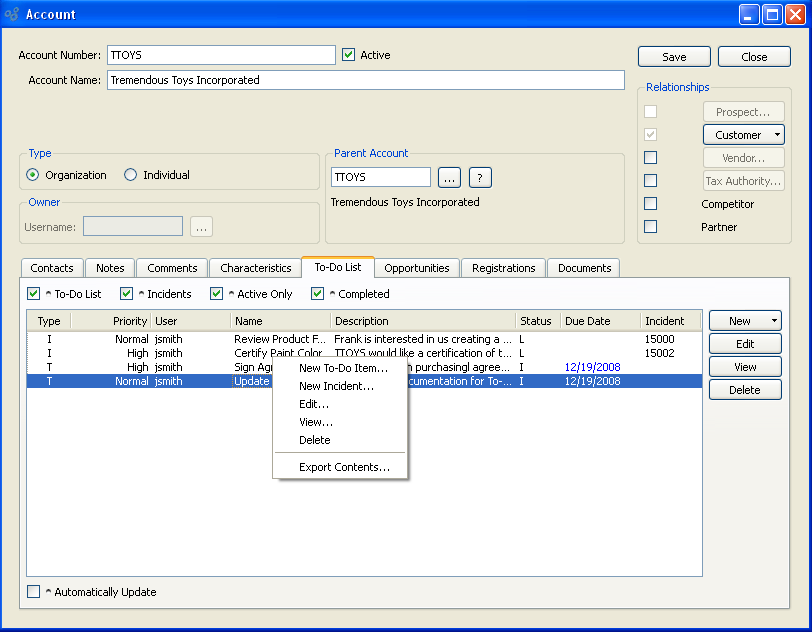Image resolution: width=812 pixels, height=632 pixels.
Task: Select the Review Product row in list
Action: pos(280,339)
